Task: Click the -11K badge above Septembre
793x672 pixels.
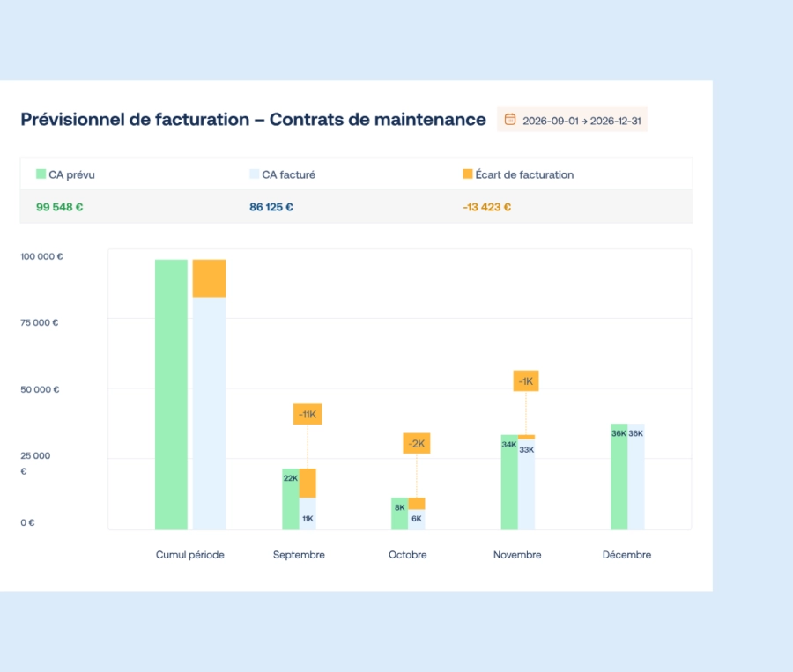Action: 307,413
